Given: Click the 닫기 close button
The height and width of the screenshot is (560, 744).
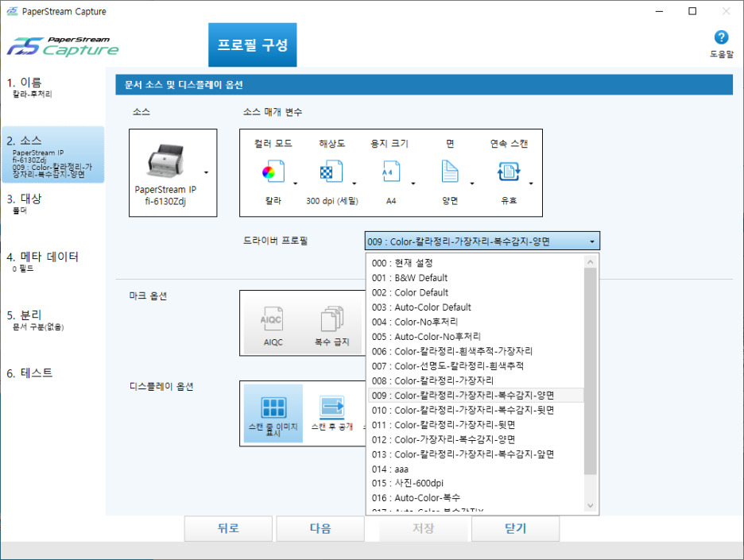Looking at the screenshot, I should click(x=515, y=528).
